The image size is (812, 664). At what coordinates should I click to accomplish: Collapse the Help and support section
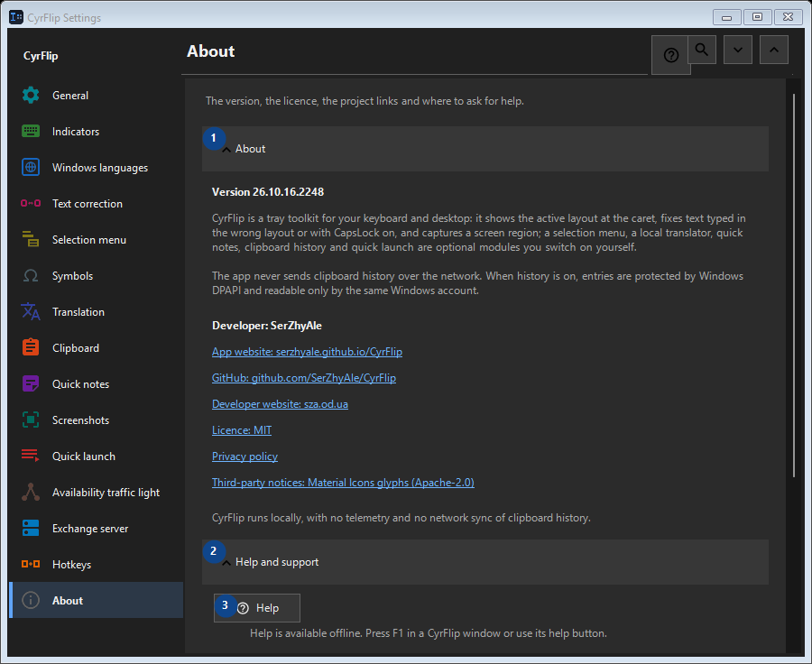(485, 562)
